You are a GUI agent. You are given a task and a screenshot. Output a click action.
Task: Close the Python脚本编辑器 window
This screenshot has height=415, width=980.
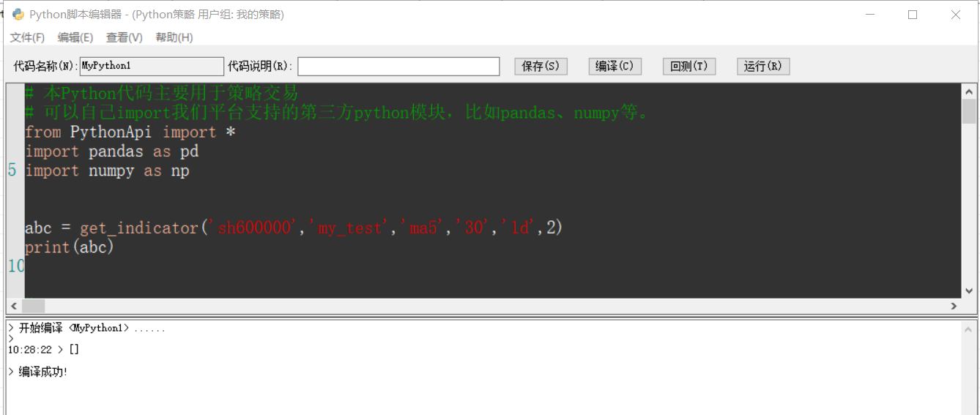956,15
